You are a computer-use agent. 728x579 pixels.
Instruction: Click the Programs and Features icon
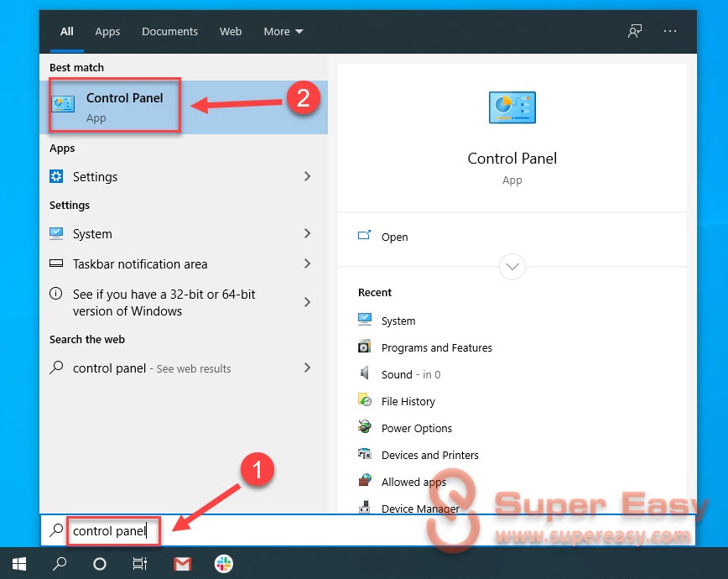pyautogui.click(x=365, y=347)
